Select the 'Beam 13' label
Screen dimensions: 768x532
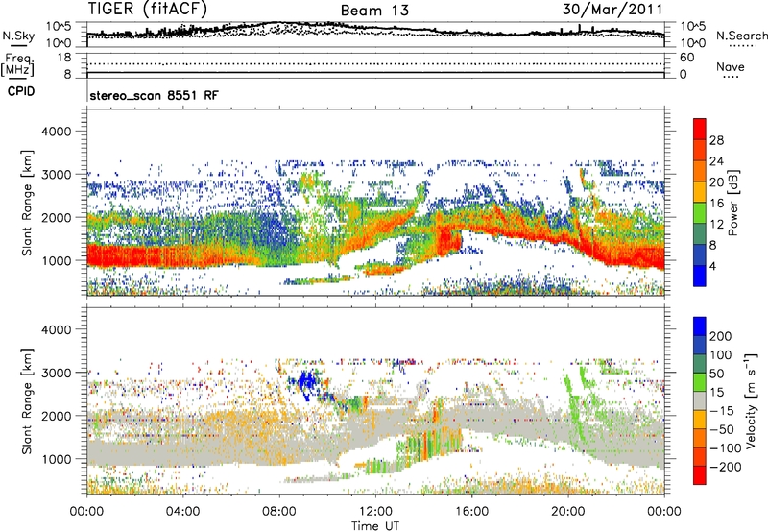point(374,11)
